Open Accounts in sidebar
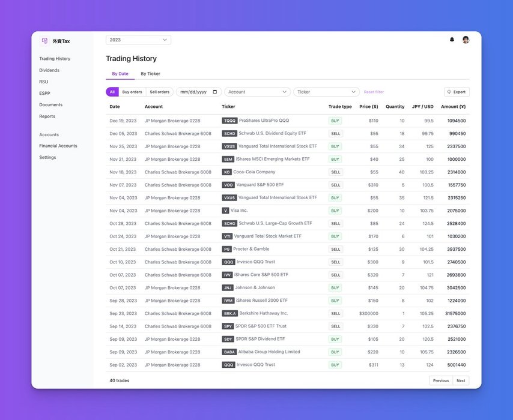The width and height of the screenshot is (513, 420). point(49,134)
